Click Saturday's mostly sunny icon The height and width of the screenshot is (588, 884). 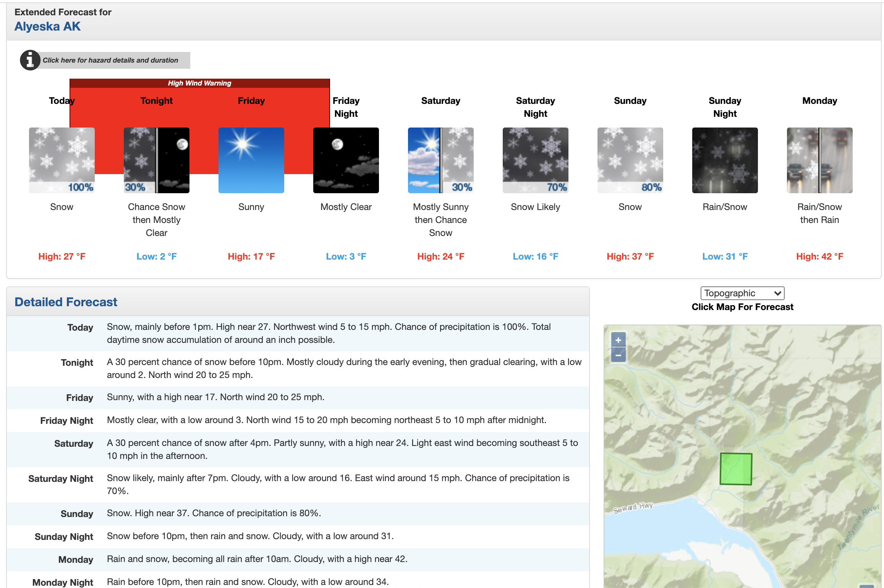[x=441, y=160]
